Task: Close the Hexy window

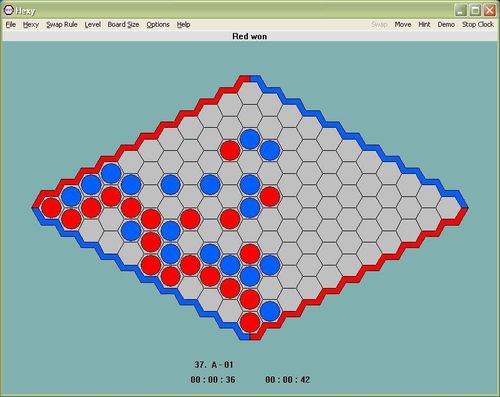Action: [490, 10]
